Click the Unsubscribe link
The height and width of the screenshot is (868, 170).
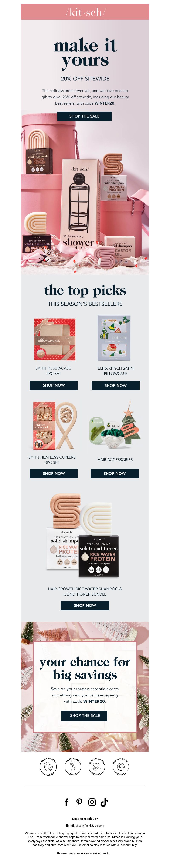pyautogui.click(x=104, y=853)
